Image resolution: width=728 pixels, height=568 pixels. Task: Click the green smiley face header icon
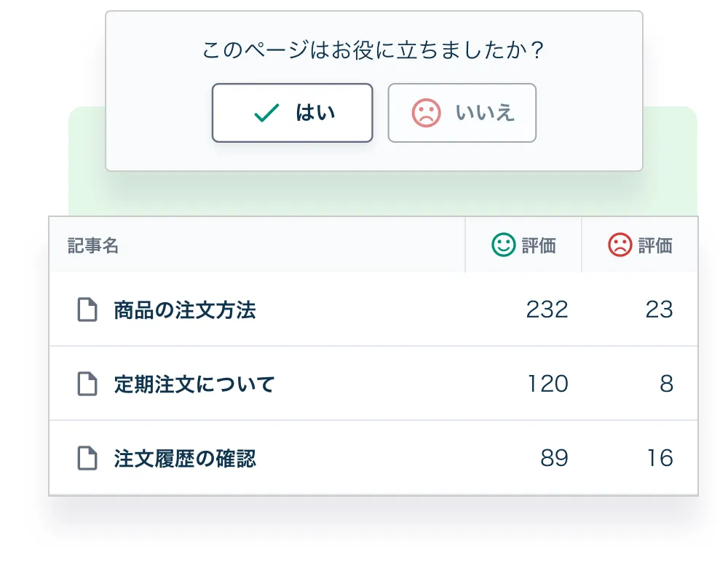coord(503,245)
